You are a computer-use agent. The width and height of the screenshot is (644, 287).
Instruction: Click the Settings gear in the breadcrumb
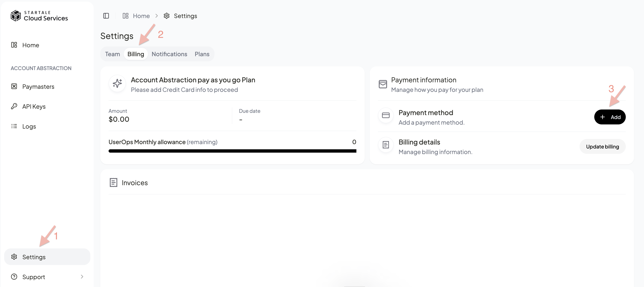(x=167, y=16)
